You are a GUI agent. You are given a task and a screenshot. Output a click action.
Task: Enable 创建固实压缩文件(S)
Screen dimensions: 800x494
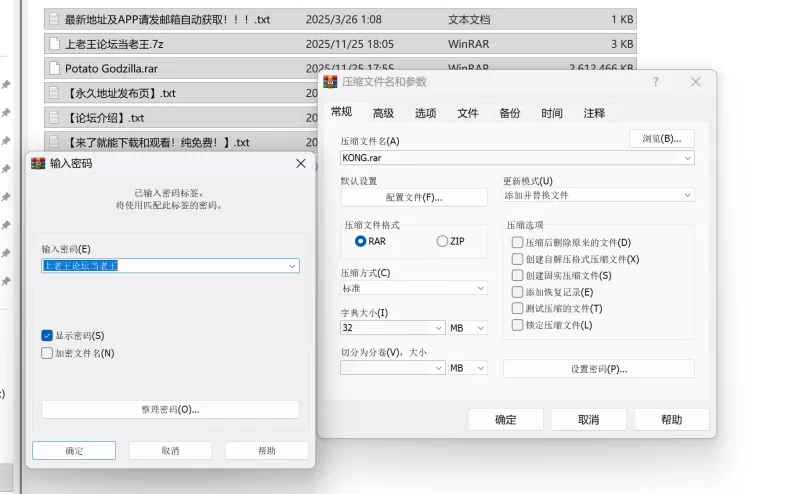coord(517,275)
